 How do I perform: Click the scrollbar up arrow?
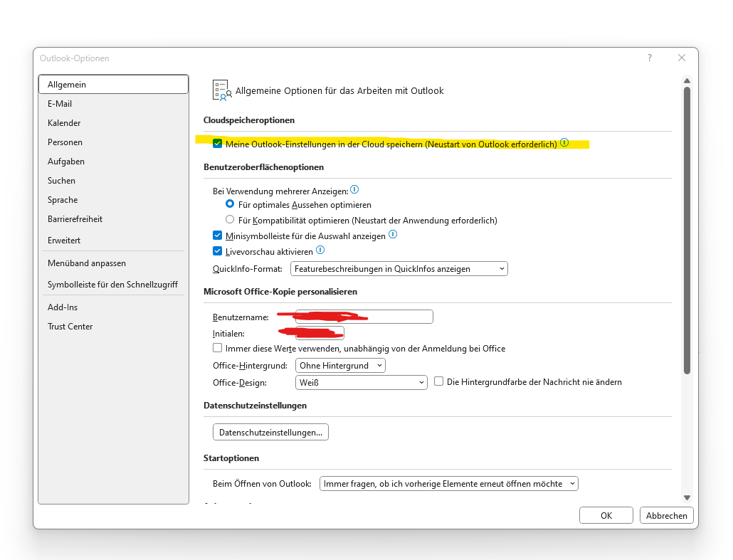click(687, 81)
